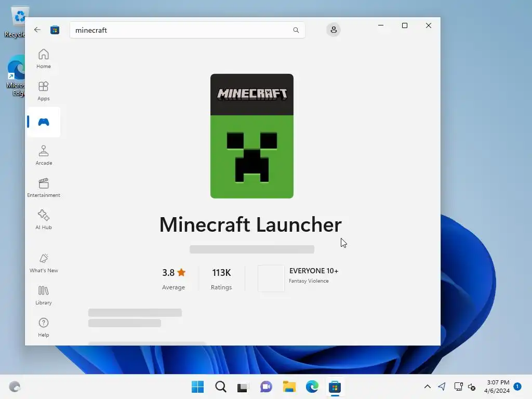Open taskbar Search
Screen dimensions: 532x399
(x=220, y=387)
